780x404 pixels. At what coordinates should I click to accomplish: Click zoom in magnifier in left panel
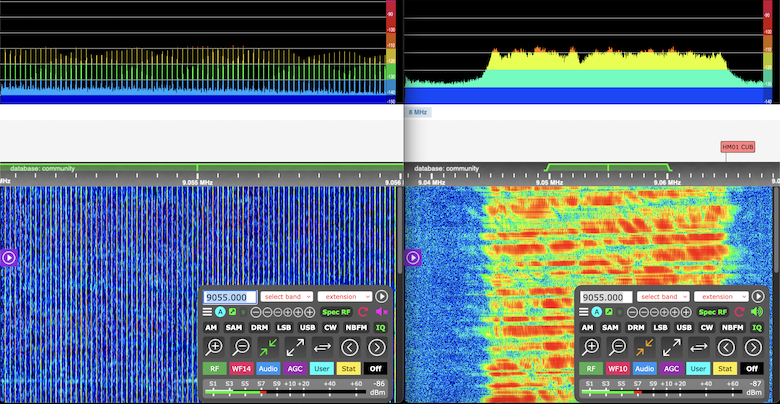214,347
